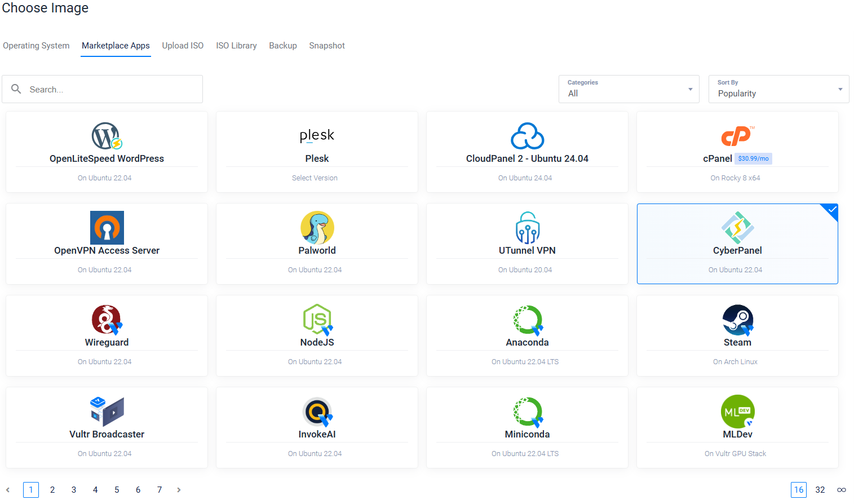The image size is (854, 504).
Task: Click the MLDev title text
Action: [737, 435]
